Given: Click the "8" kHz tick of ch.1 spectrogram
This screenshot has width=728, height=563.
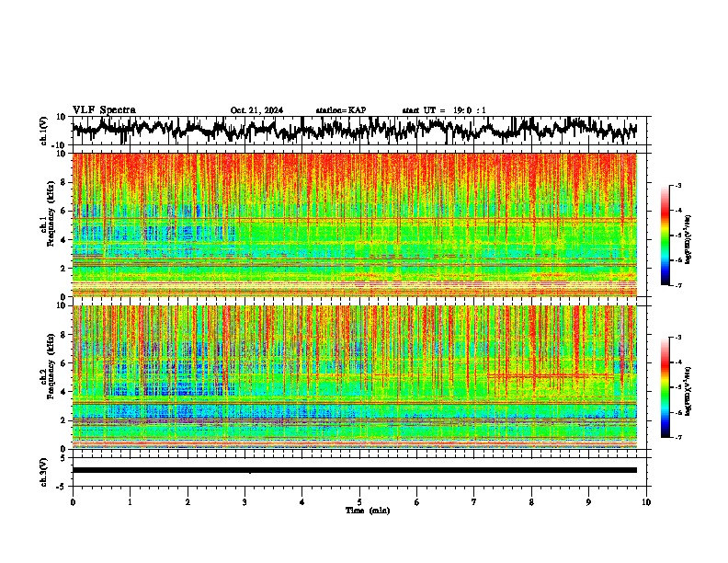Looking at the screenshot, I should coord(64,182).
